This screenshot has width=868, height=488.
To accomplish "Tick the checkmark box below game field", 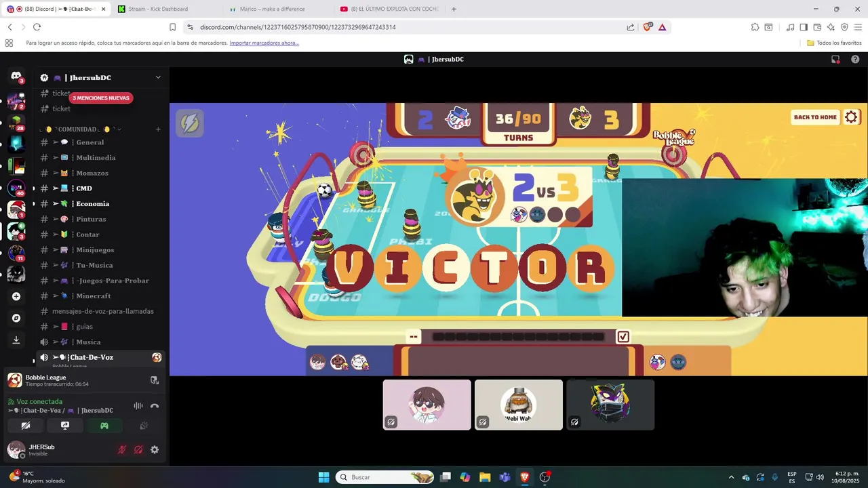I will [623, 337].
